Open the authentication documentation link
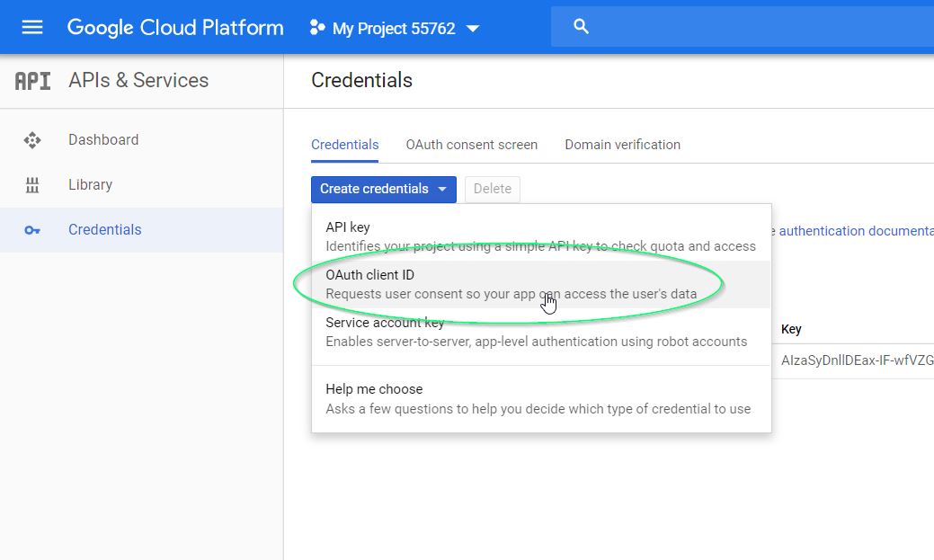Viewport: 934px width, 560px height. click(856, 231)
